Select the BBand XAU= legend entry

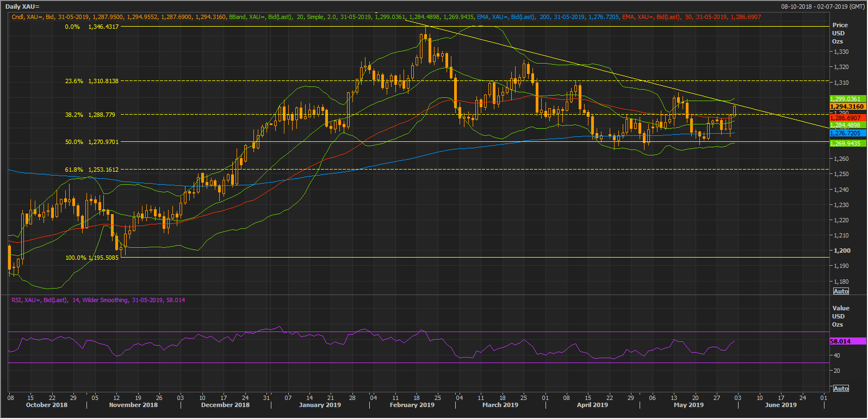[x=351, y=17]
